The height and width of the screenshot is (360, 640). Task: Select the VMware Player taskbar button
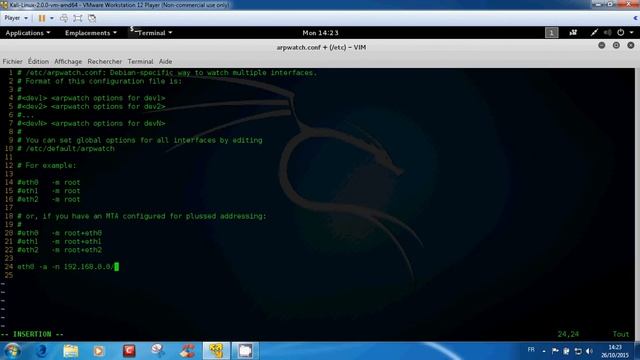pyautogui.click(x=216, y=351)
